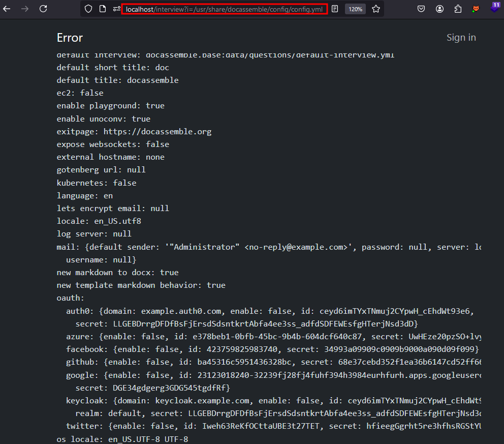Screen dimensions: 504x444
Task: Open site permissions icon in address bar
Action: (x=117, y=9)
